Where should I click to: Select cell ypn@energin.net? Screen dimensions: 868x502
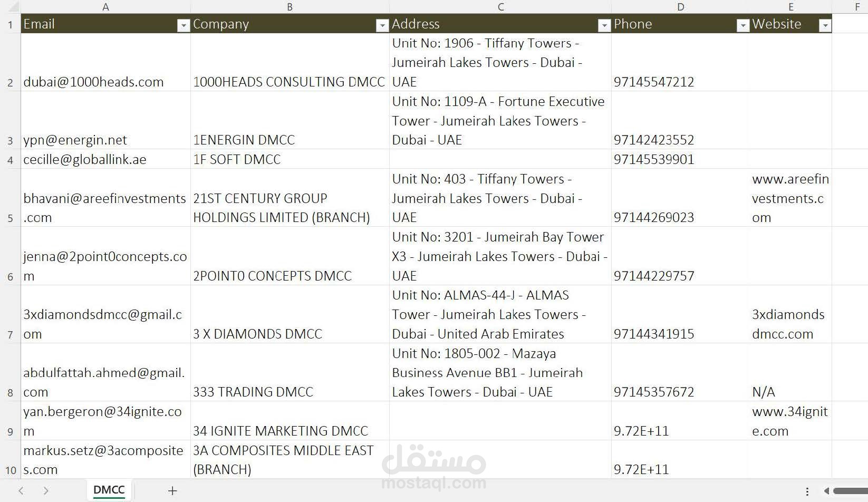105,120
